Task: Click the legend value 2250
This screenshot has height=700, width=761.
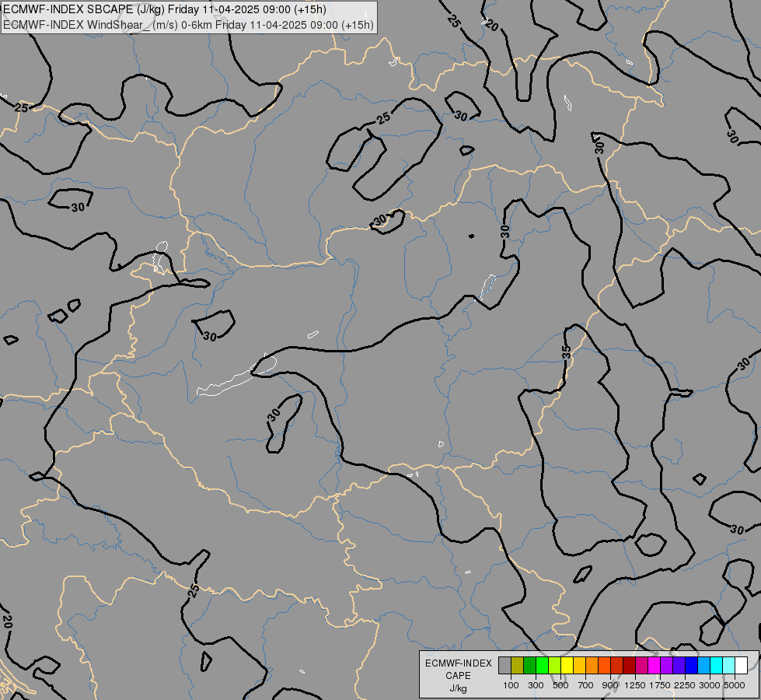Action: [686, 685]
